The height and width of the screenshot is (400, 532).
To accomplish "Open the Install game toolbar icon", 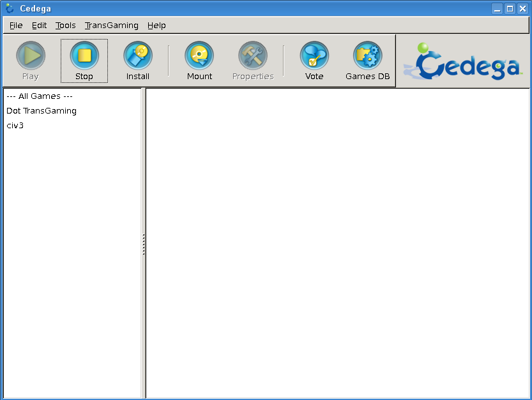I will click(138, 56).
